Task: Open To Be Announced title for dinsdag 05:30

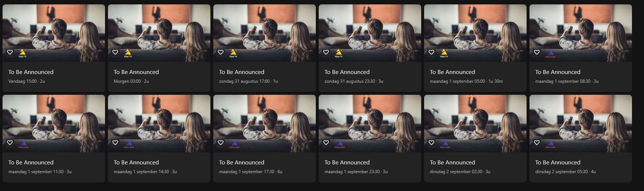Action: tap(558, 163)
